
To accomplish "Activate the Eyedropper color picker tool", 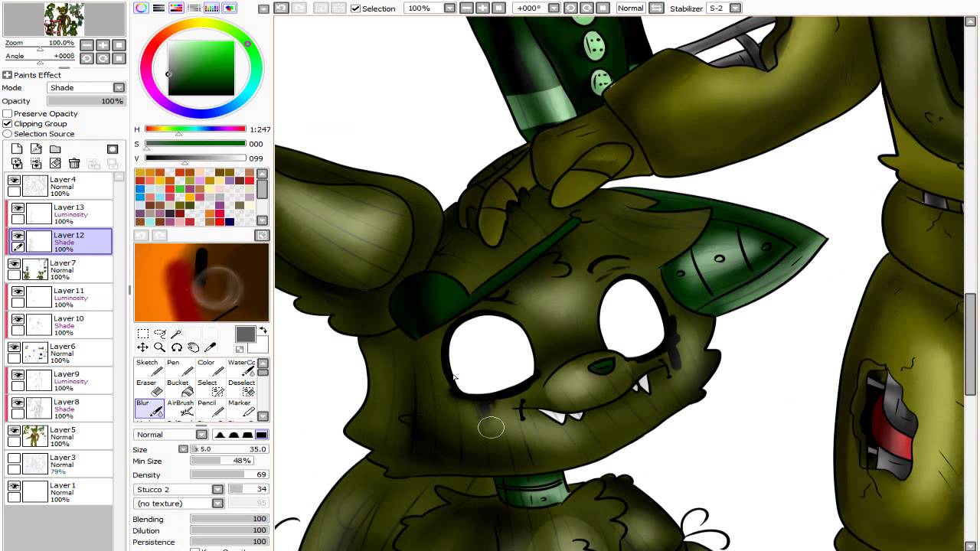I will [x=211, y=347].
